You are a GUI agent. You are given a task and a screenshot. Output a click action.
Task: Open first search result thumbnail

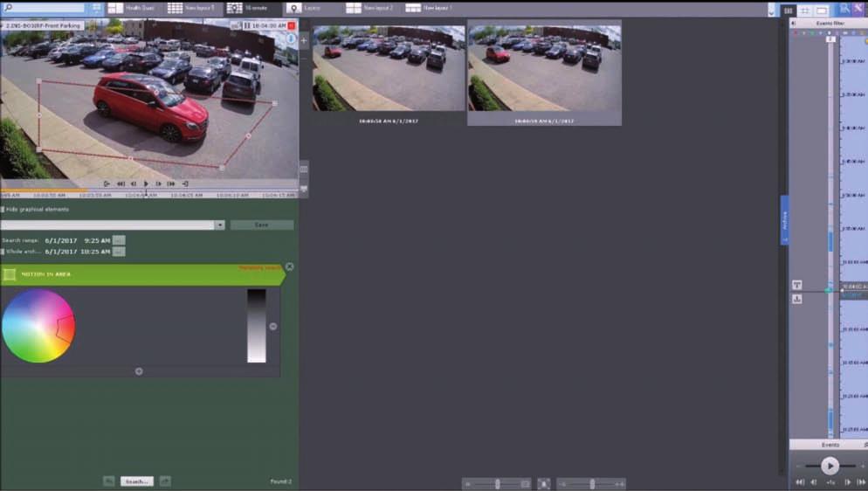(x=389, y=68)
